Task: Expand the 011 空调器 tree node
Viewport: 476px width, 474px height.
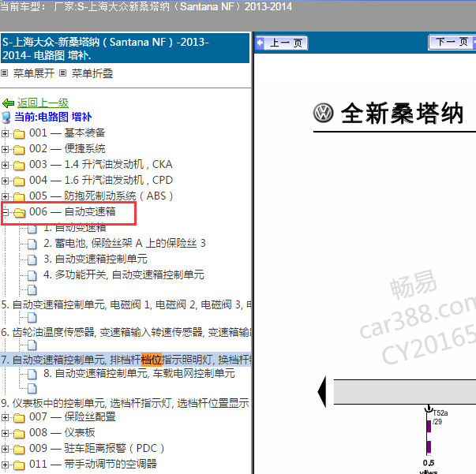Action: (5, 465)
